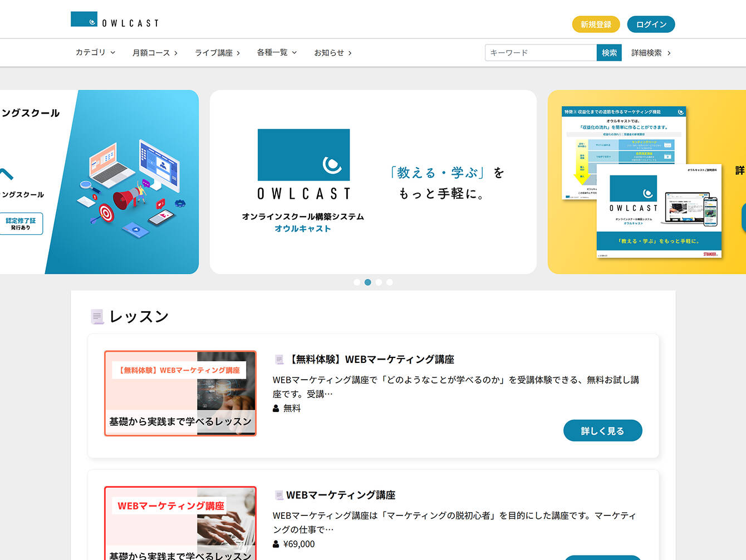Click the 新規登録 register button
The height and width of the screenshot is (560, 746).
pos(596,24)
